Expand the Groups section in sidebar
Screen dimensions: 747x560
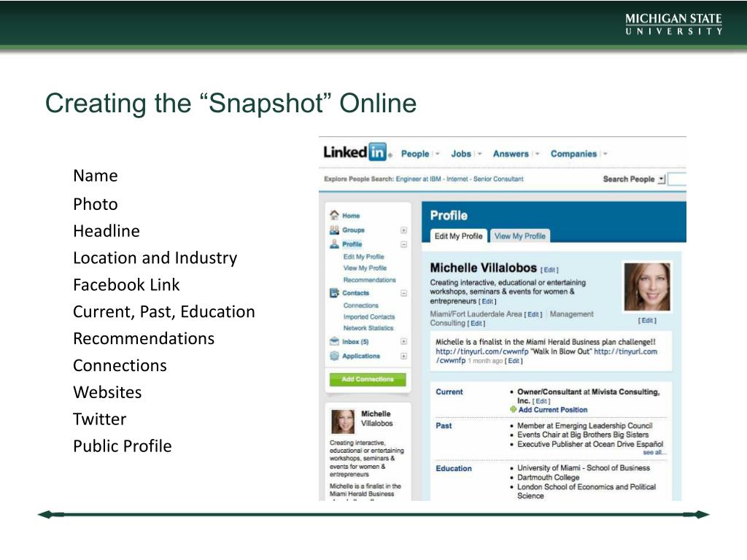click(x=403, y=230)
